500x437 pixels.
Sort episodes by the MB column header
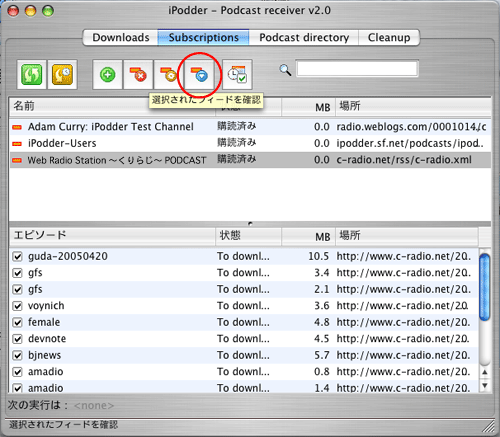coord(307,236)
